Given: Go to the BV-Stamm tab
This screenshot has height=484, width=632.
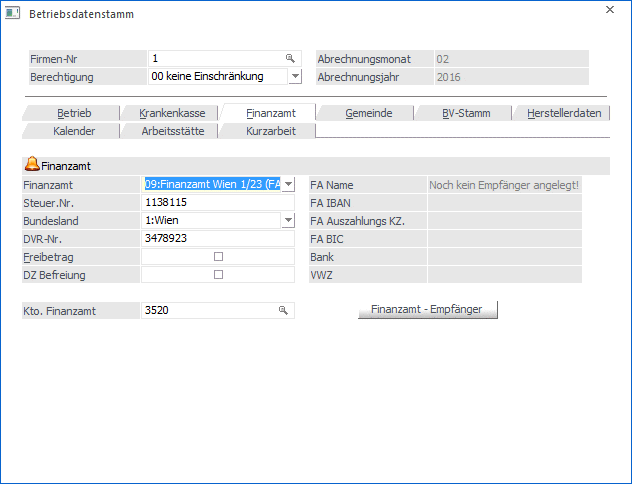Looking at the screenshot, I should coord(466,113).
